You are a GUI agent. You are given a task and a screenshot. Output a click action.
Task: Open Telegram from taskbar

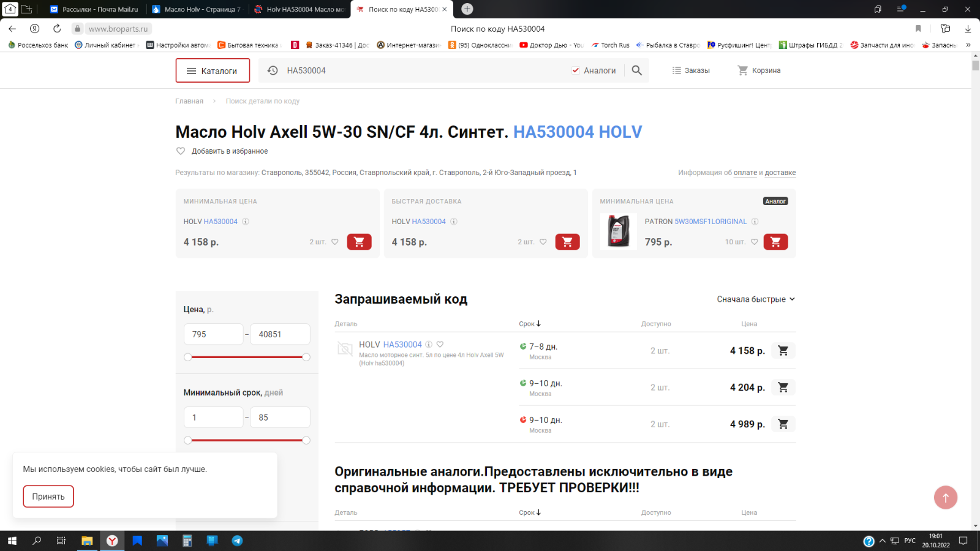(x=237, y=541)
